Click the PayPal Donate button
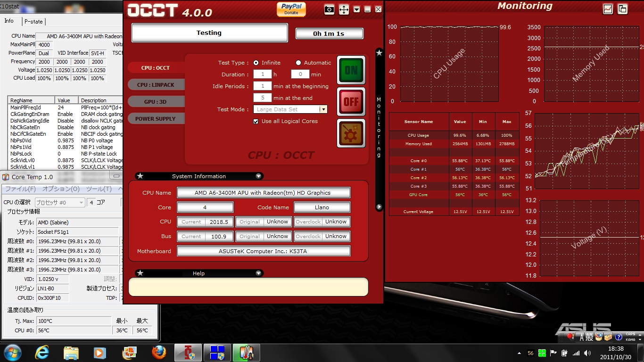This screenshot has height=362, width=644. (x=291, y=9)
